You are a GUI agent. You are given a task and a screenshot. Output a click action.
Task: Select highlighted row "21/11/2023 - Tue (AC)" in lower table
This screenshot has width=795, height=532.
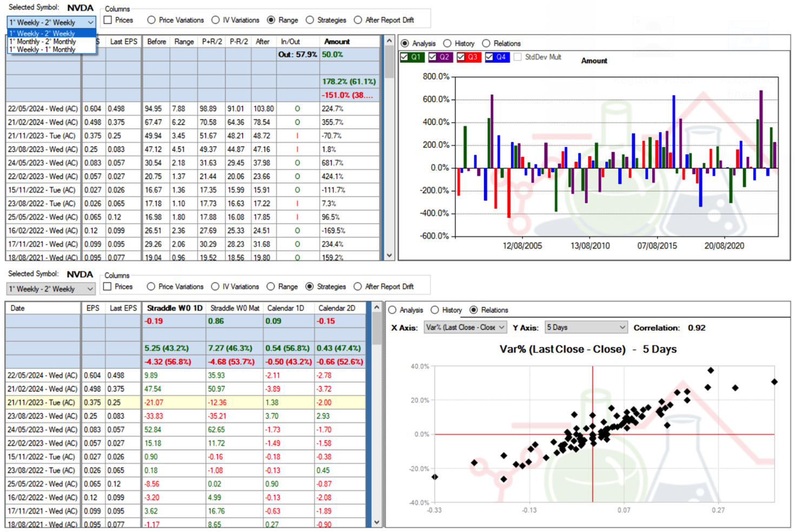pos(186,402)
